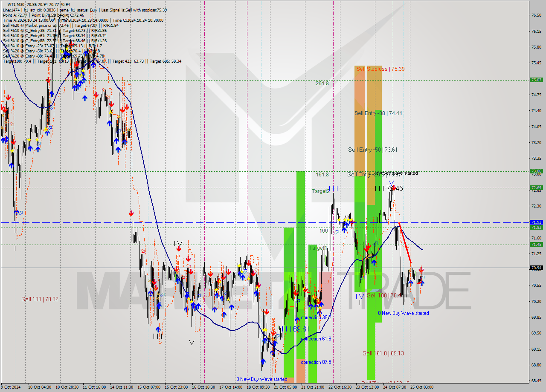Click the 'Sell Entry -50 | 73.61' label
The width and height of the screenshot is (546, 392).
click(372, 150)
